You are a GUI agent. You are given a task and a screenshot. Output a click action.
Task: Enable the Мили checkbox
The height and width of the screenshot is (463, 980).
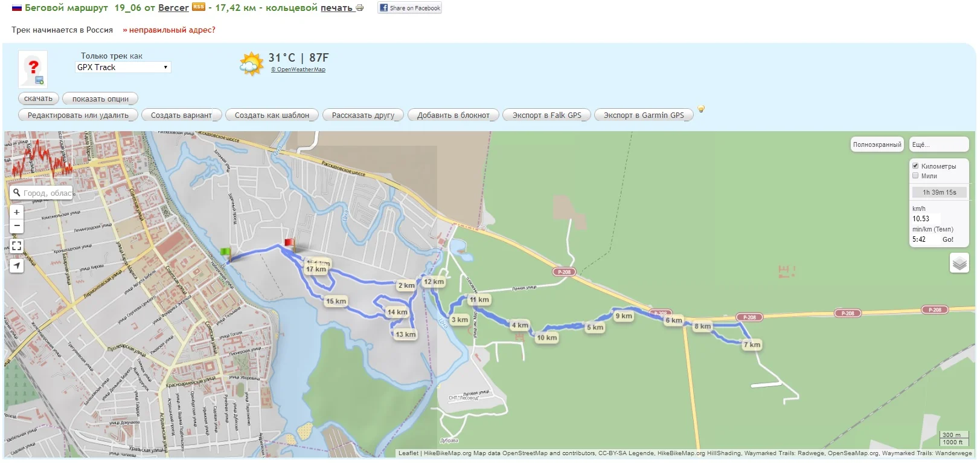click(915, 175)
